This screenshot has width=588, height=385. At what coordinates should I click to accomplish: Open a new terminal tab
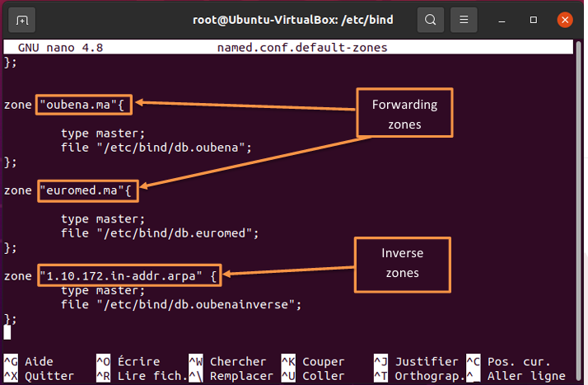22,19
